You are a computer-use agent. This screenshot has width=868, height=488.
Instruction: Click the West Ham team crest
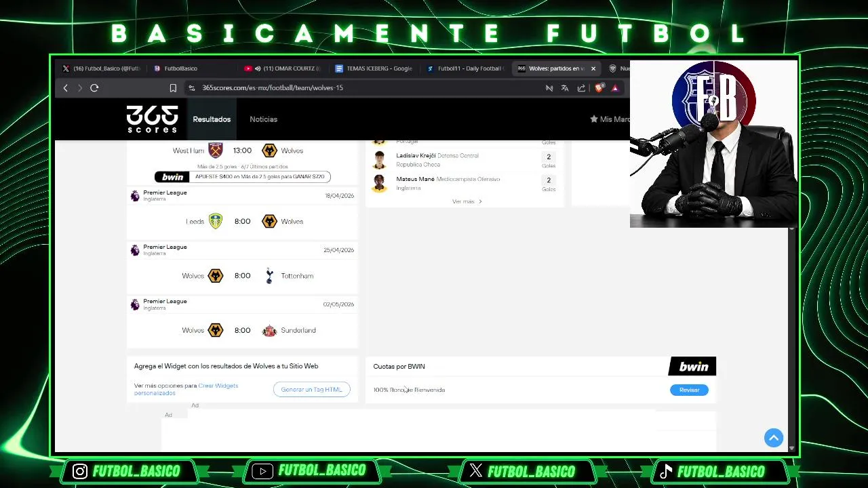click(x=215, y=150)
